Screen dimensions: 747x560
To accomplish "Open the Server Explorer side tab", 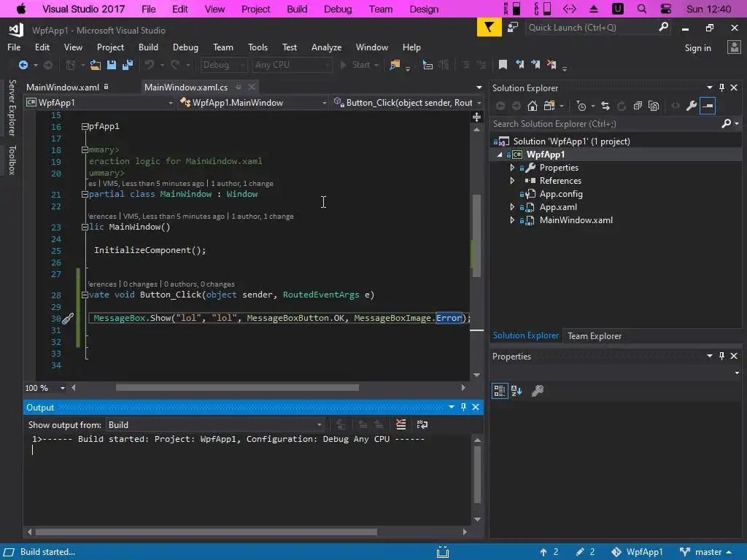I will pos(12,108).
